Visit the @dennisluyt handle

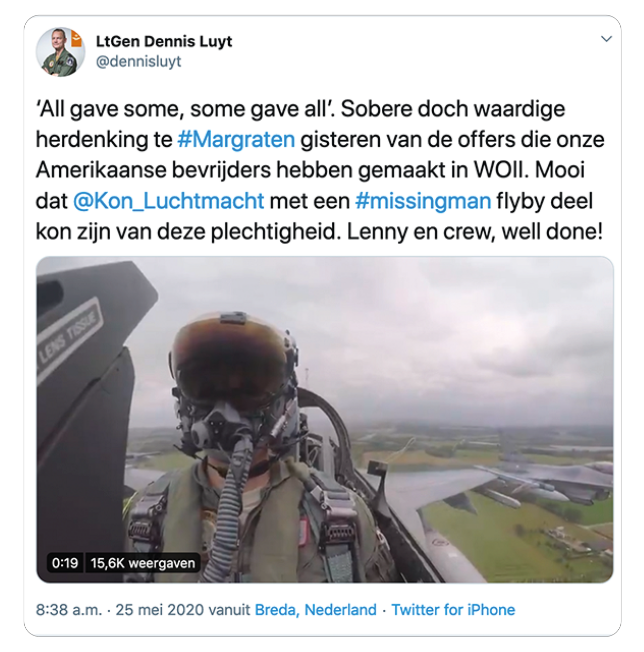[139, 61]
